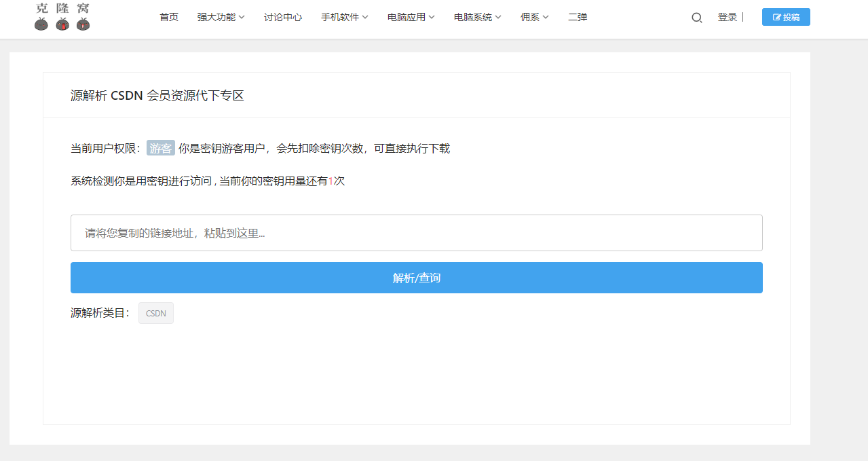
Task: Open 讨论中心 navigation item
Action: coord(283,17)
